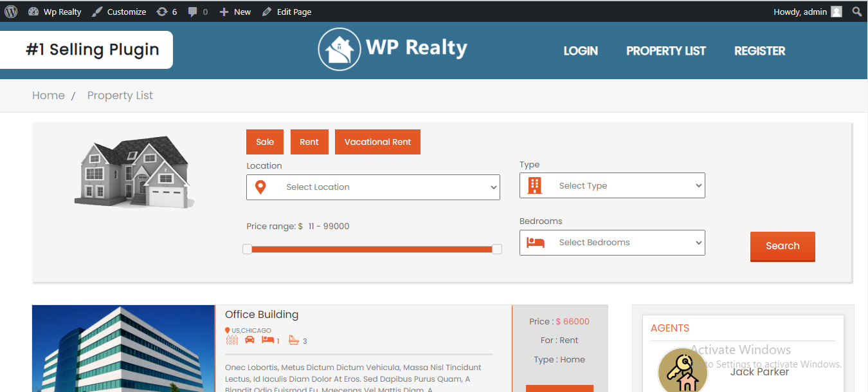Open the WordPress logo menu
The height and width of the screenshot is (392, 868).
click(x=10, y=12)
